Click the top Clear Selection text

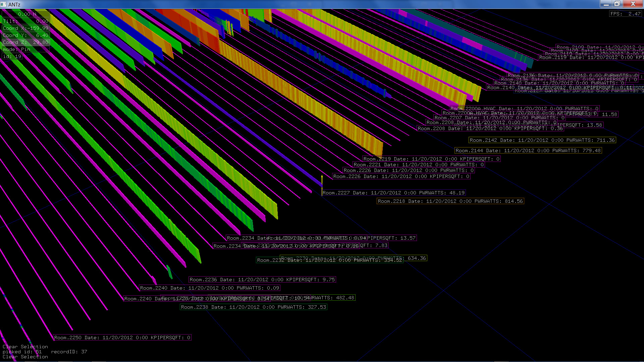(25, 347)
